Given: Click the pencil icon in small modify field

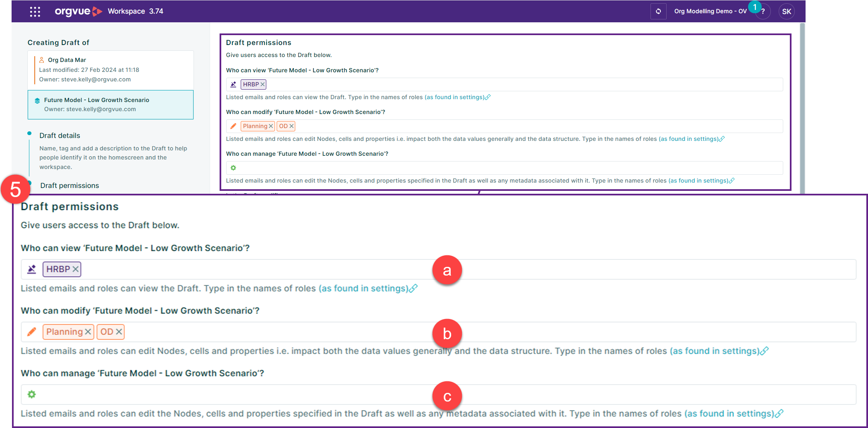Looking at the screenshot, I should pos(233,126).
